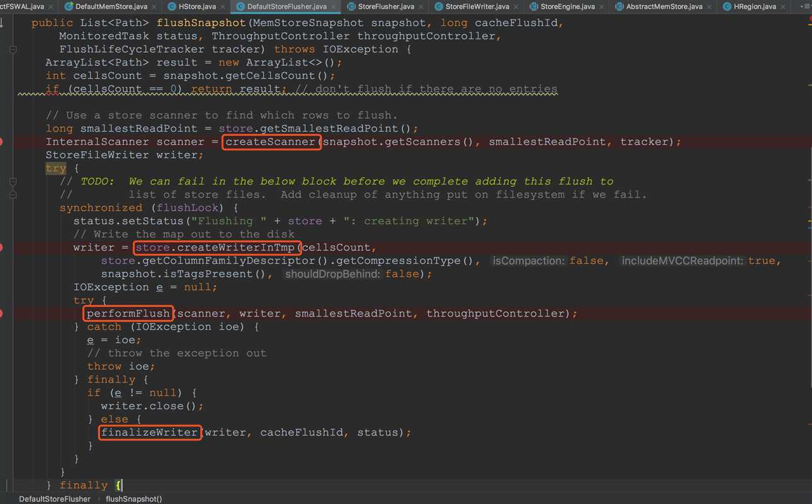Close the HStore.java tab
This screenshot has width=812, height=504.
[223, 6]
